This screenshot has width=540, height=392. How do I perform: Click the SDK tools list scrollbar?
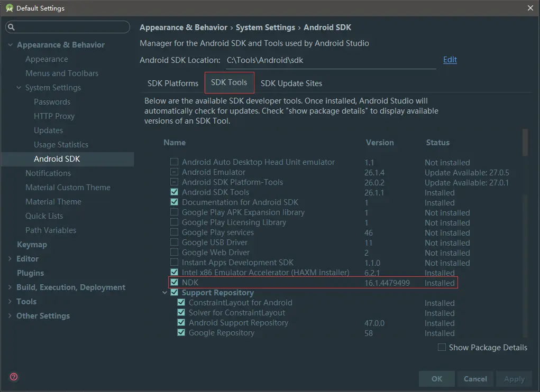(x=525, y=142)
